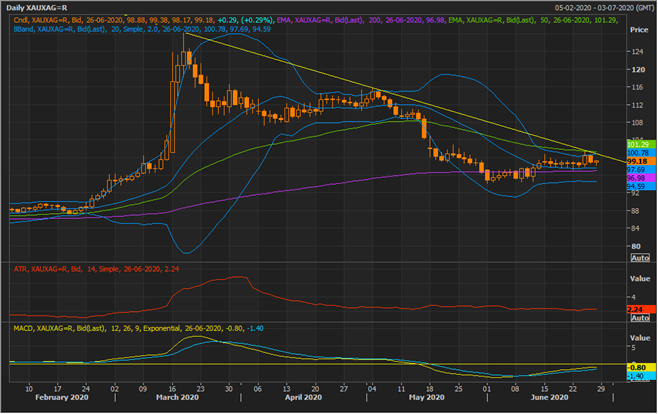Click the date range '05-02-2020 - 03-07-2020 (GMT)'
658x414 pixels.
tap(603, 8)
